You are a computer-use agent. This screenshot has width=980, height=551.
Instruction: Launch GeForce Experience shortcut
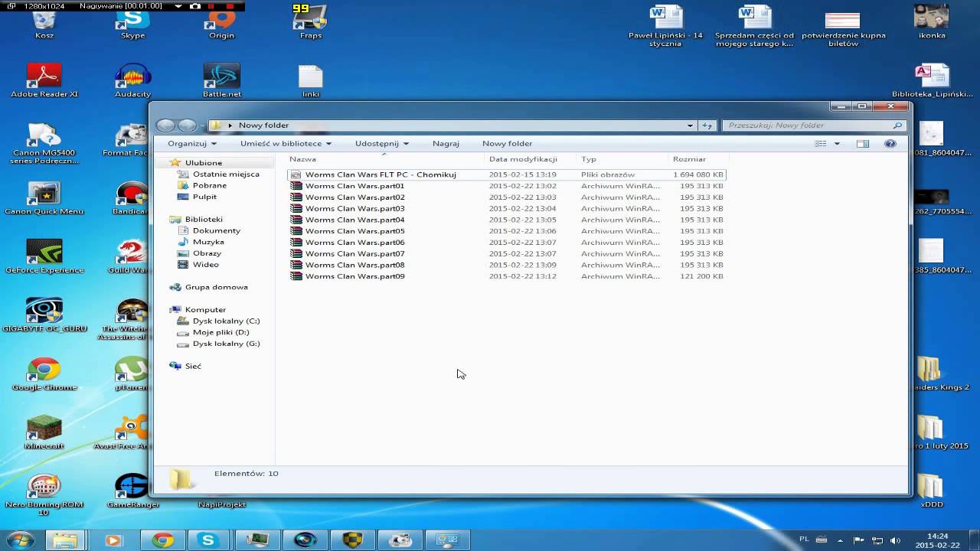pyautogui.click(x=44, y=256)
